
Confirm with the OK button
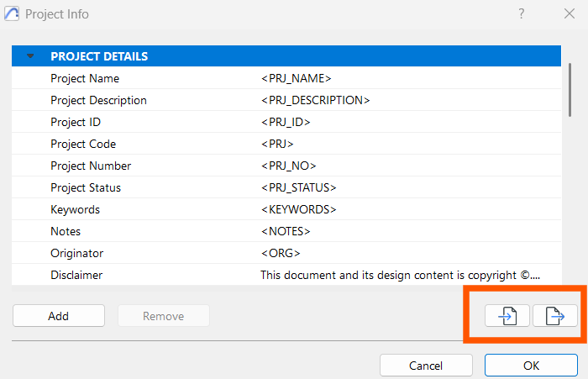coord(531,366)
